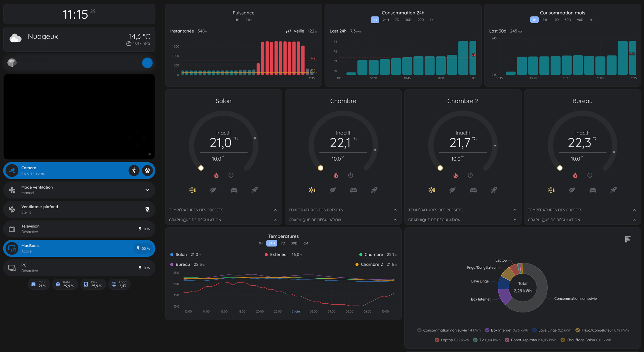Select 24H tab in Puissance chart
The width and height of the screenshot is (644, 352).
248,20
